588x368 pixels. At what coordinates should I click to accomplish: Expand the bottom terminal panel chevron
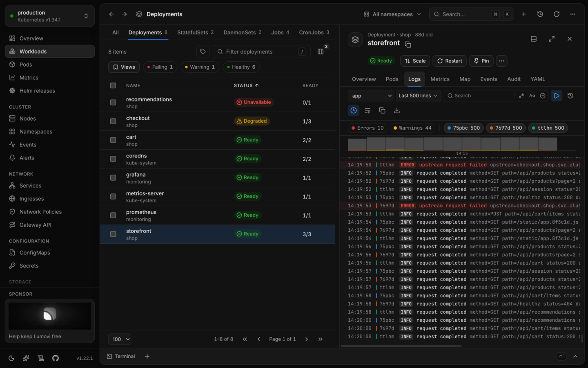tap(575, 357)
